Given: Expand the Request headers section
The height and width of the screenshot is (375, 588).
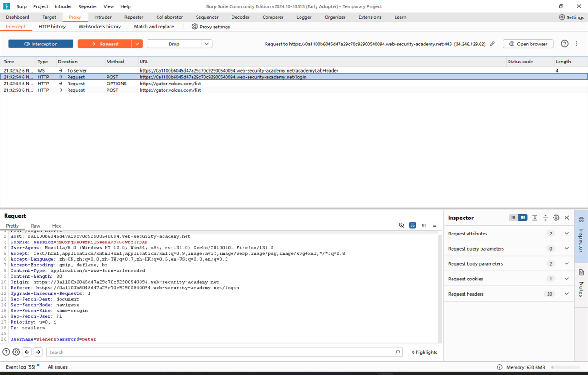Looking at the screenshot, I should pyautogui.click(x=566, y=294).
